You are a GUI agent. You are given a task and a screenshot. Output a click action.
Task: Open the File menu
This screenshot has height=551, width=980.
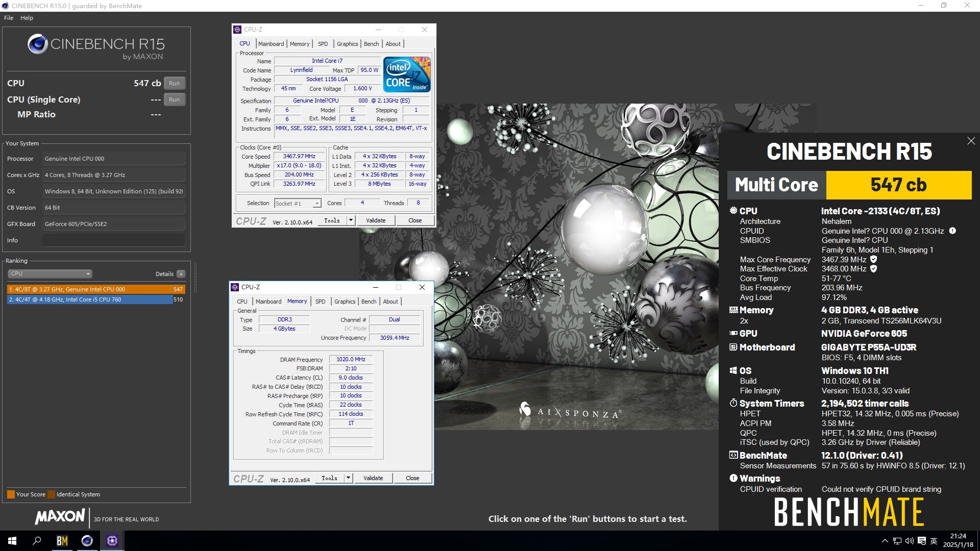coord(9,18)
